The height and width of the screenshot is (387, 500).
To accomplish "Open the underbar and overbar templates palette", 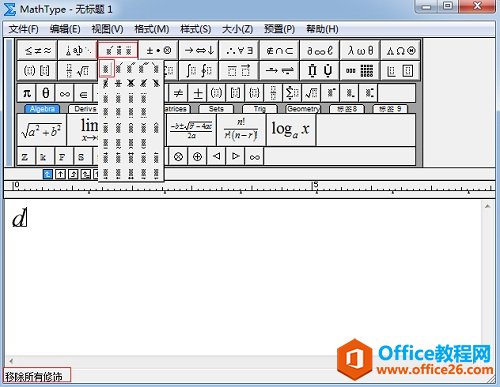I will coord(239,70).
